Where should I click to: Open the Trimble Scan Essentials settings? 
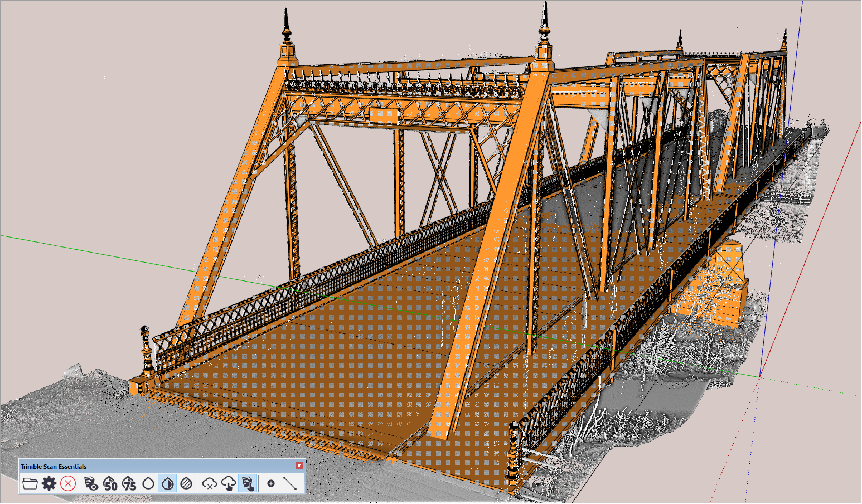[50, 484]
